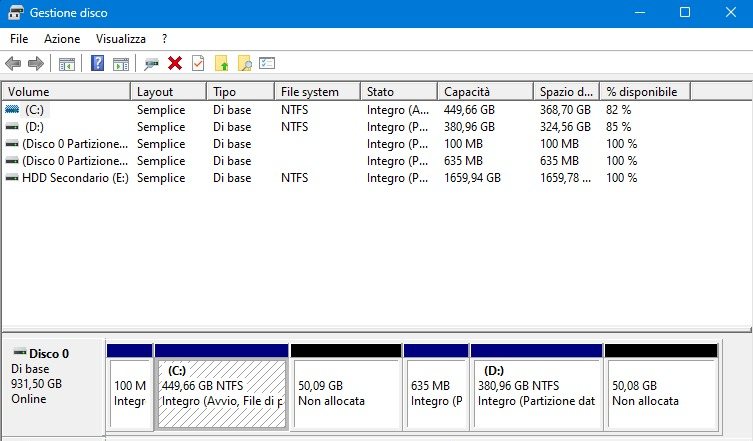This screenshot has height=441, width=753.
Task: Click the 85 % available cell
Action: pyautogui.click(x=619, y=127)
